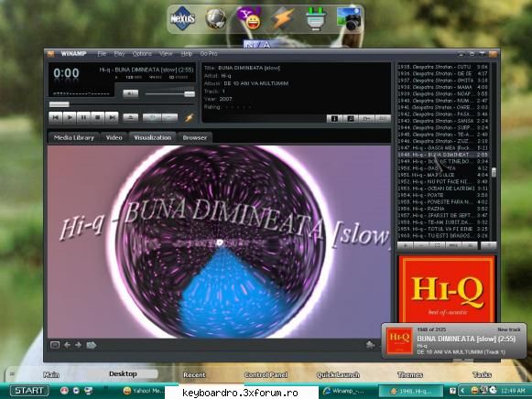Open the Play menu
Viewport: 532px width, 399px height.
pos(119,54)
